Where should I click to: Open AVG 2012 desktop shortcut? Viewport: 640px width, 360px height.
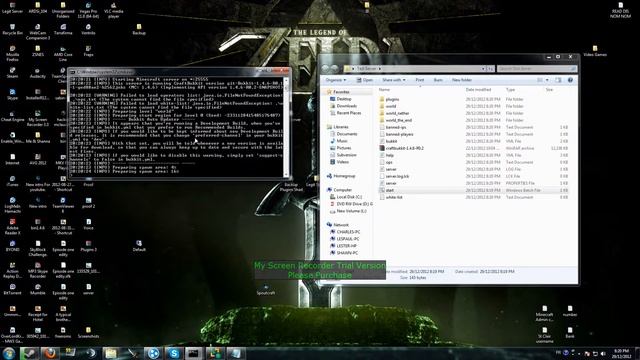tap(38, 159)
